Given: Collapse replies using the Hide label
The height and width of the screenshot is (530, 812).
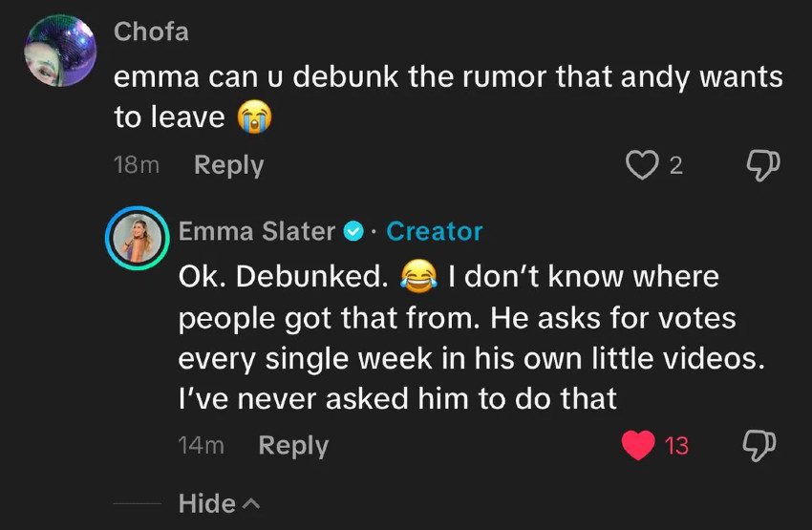Looking at the screenshot, I should pyautogui.click(x=206, y=503).
